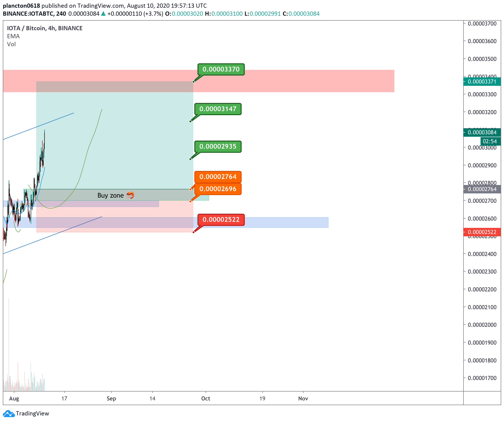The image size is (504, 422).
Task: Click the orange 0.00002696 entry label
Action: [218, 189]
